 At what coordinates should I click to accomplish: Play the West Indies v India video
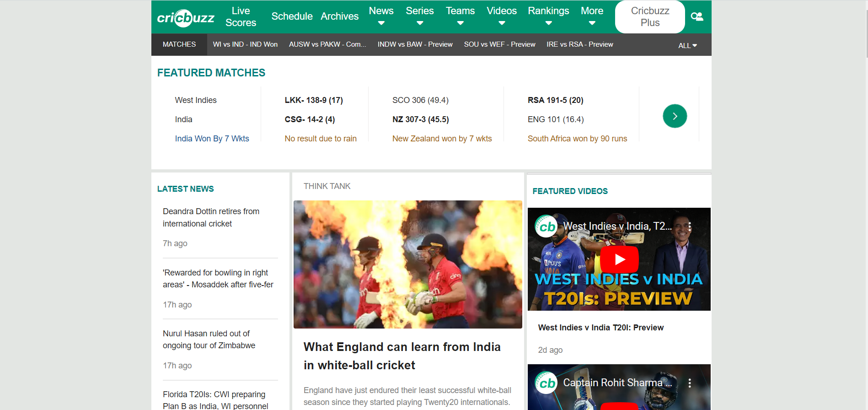point(619,259)
